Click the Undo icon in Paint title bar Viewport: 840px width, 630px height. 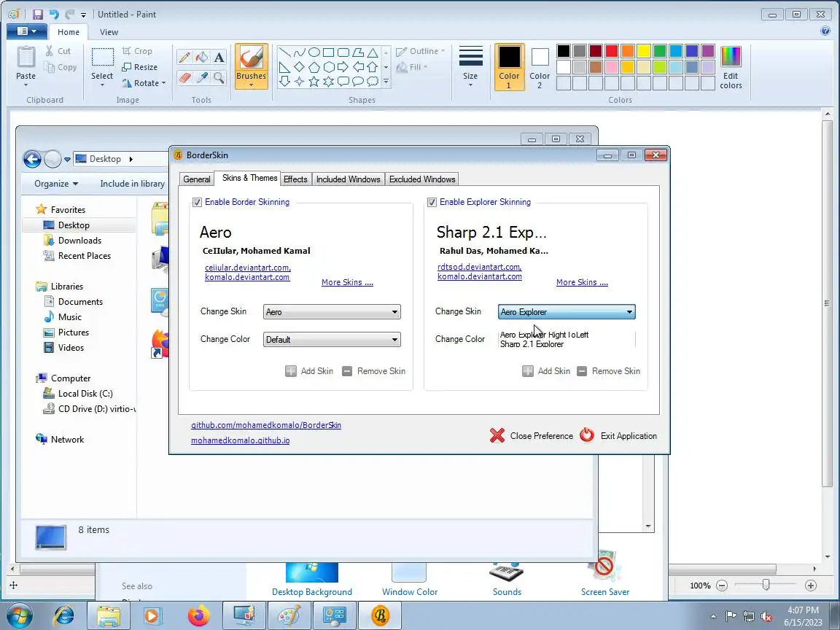53,15
